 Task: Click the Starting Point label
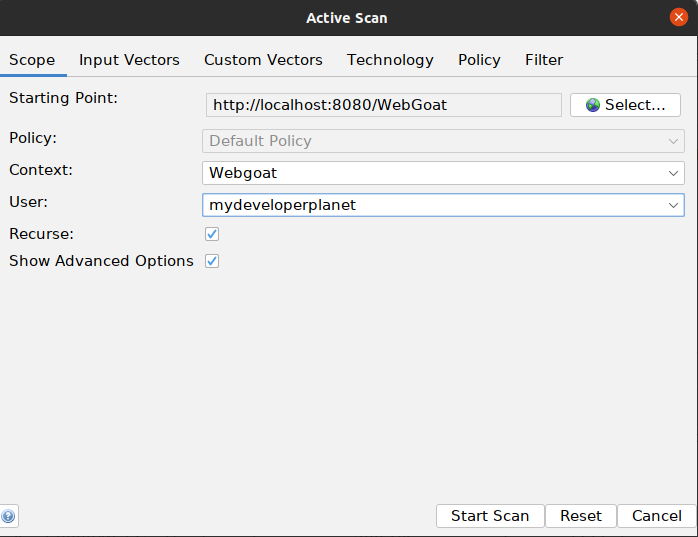tap(64, 98)
